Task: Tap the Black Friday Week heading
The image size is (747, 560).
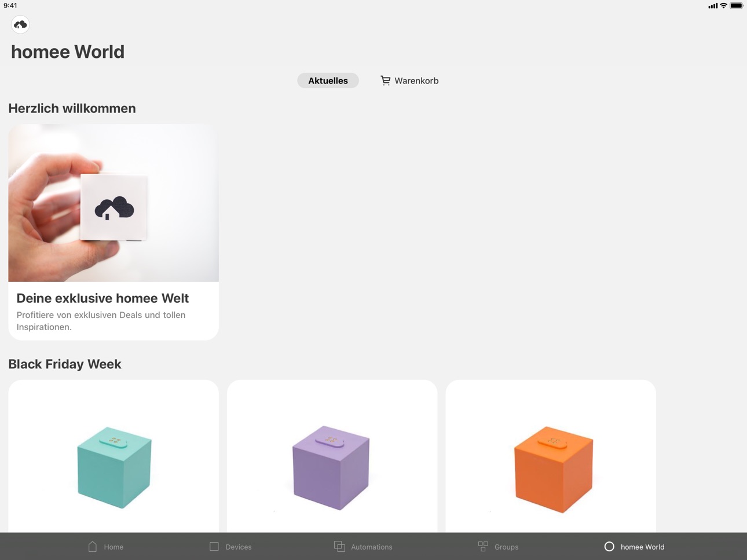Action: 65,364
